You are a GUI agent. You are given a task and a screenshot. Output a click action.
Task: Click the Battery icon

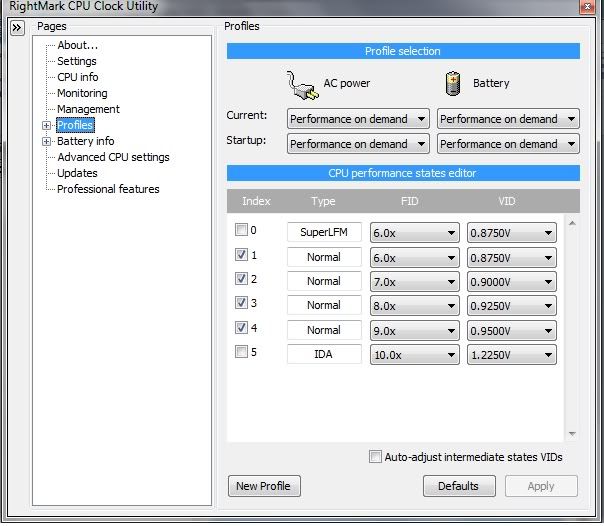[453, 84]
